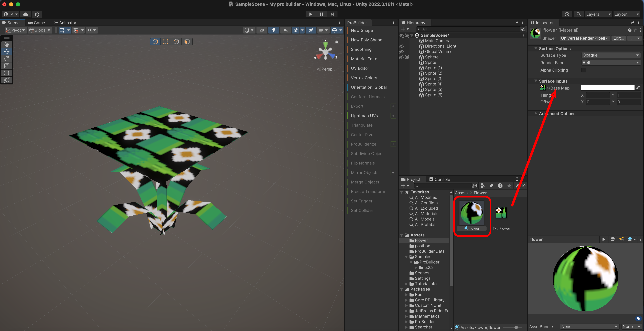Enable the Alpha Clipping checkbox

click(584, 70)
